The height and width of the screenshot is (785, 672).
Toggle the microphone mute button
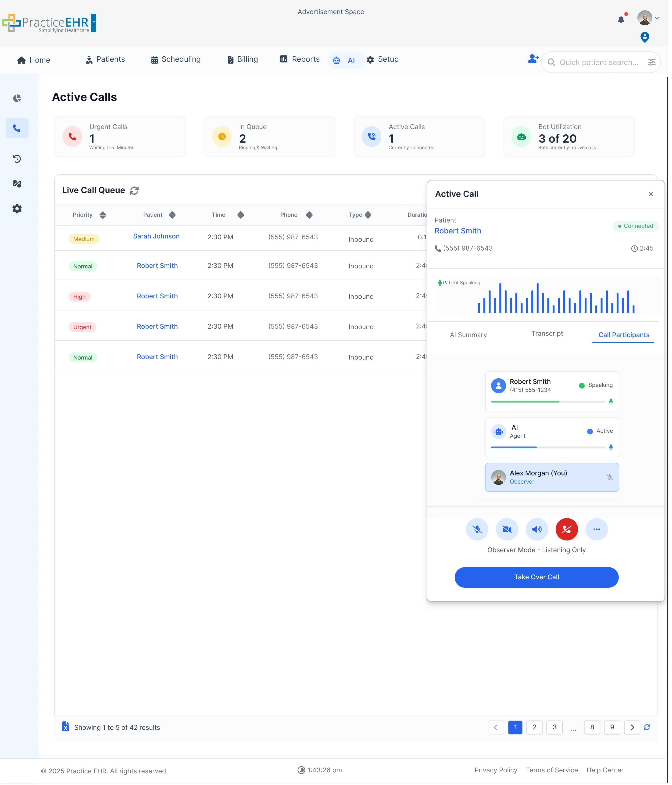point(477,529)
